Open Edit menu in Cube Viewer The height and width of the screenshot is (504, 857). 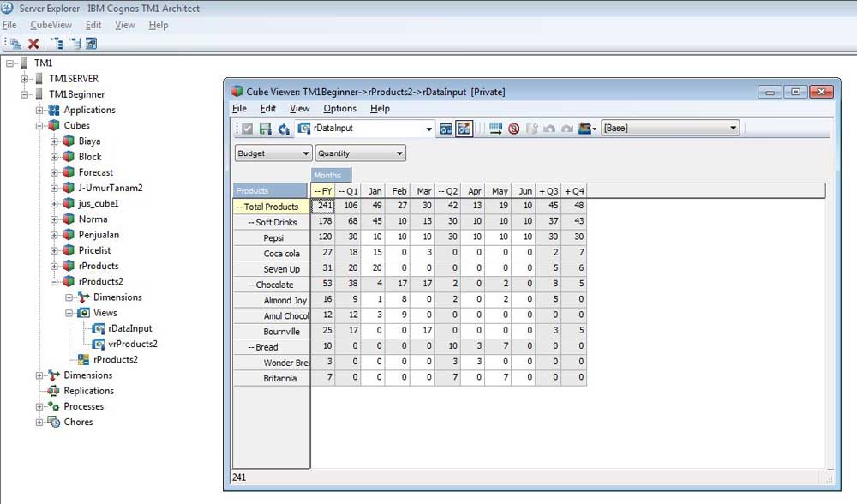[267, 108]
